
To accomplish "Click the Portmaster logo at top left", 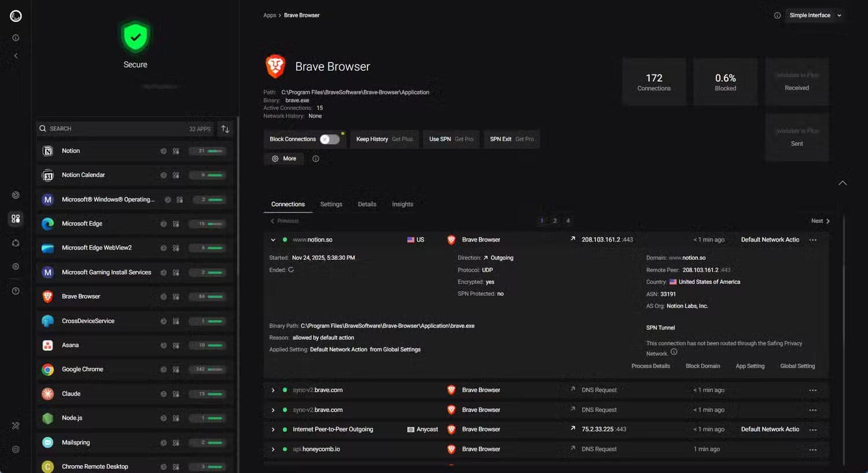I will pos(16,16).
